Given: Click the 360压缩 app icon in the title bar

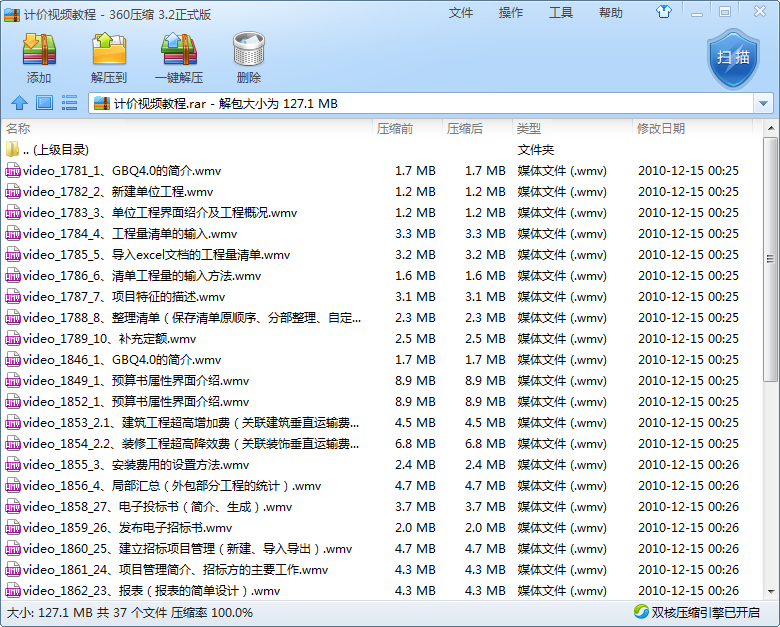Looking at the screenshot, I should 12,14.
